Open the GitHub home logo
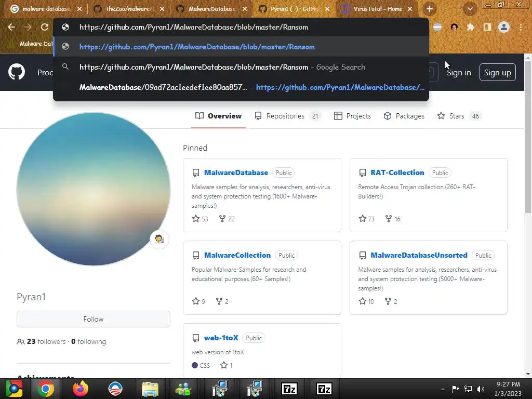 [17, 72]
